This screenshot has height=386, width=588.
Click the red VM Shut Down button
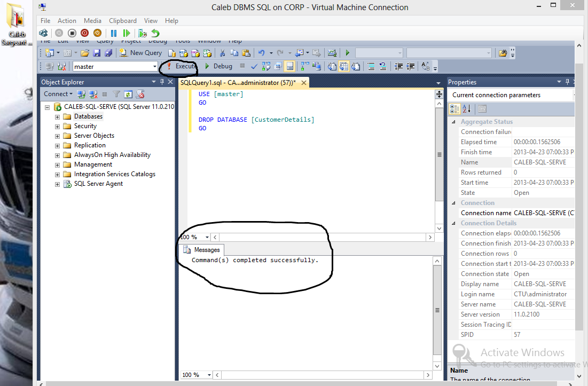[85, 33]
